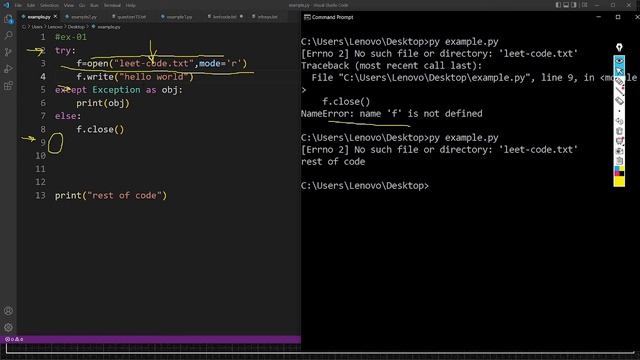Switch to the example1.py tab

[x=179, y=17]
